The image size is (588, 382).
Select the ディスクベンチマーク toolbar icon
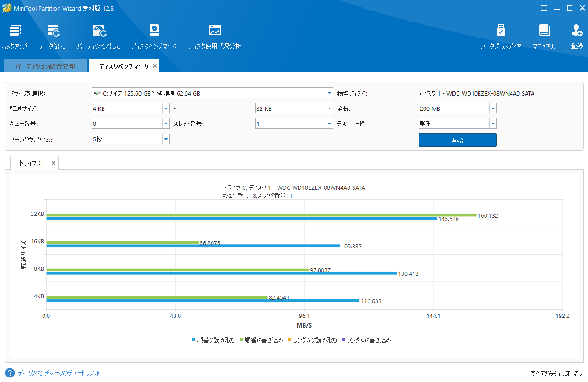154,31
